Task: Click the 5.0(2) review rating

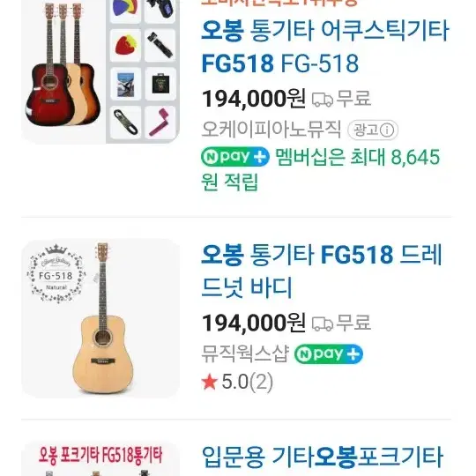Action: point(247,382)
